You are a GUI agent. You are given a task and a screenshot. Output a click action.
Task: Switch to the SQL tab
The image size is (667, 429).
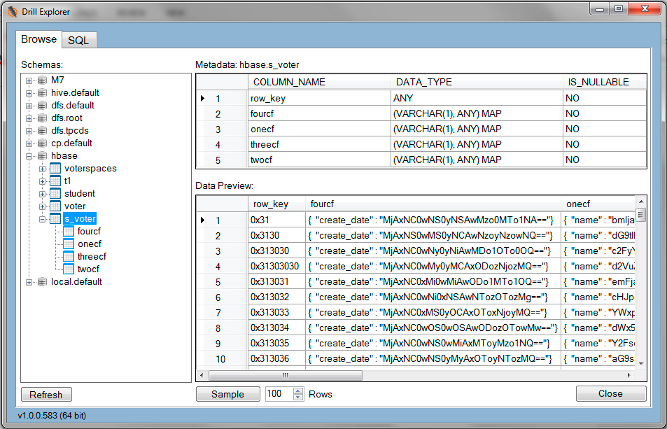pyautogui.click(x=77, y=40)
